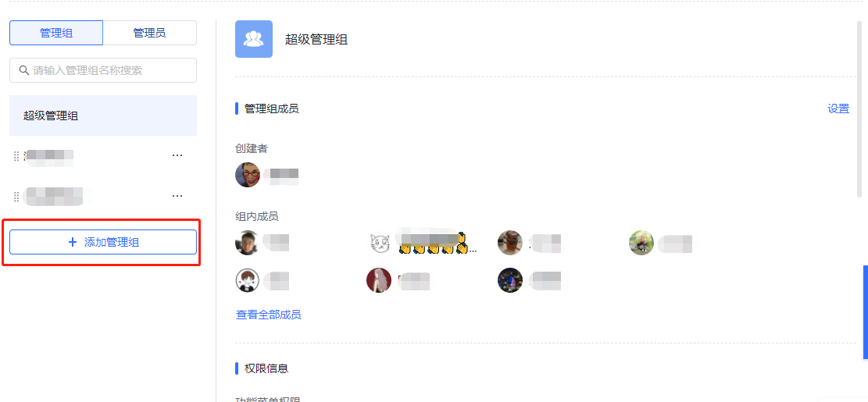Switch to the 管理员 tab
The width and height of the screenshot is (868, 402).
[149, 33]
